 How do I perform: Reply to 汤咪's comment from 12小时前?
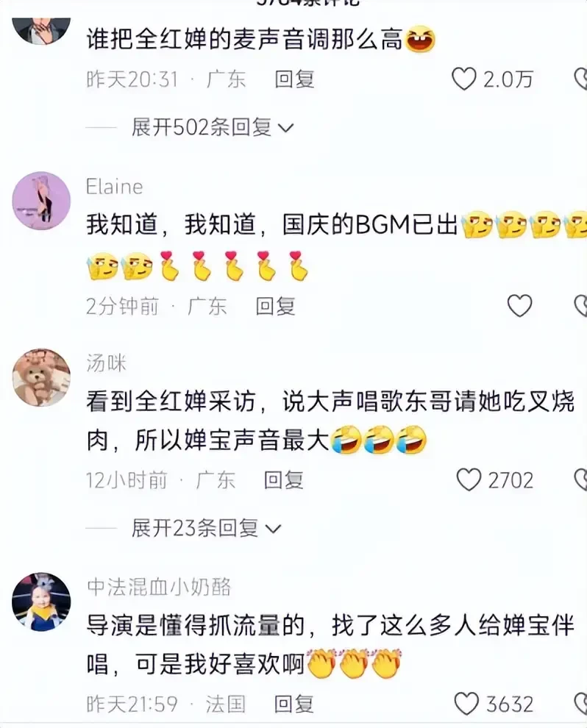[x=283, y=480]
